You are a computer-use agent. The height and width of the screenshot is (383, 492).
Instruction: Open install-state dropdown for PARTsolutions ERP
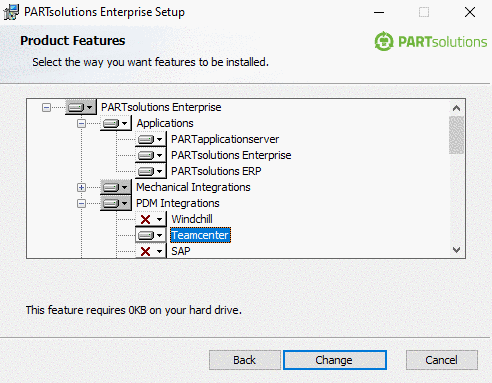click(151, 171)
